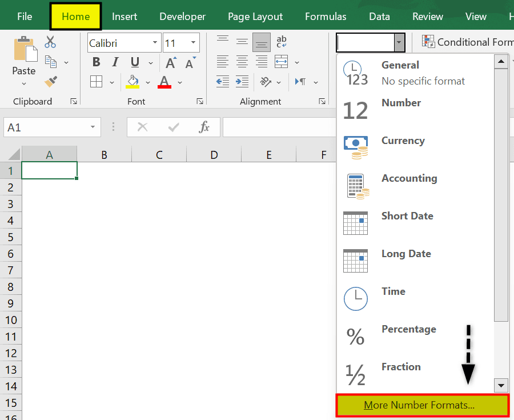Toggle Bottom Align button
514x420 pixels.
click(x=262, y=42)
